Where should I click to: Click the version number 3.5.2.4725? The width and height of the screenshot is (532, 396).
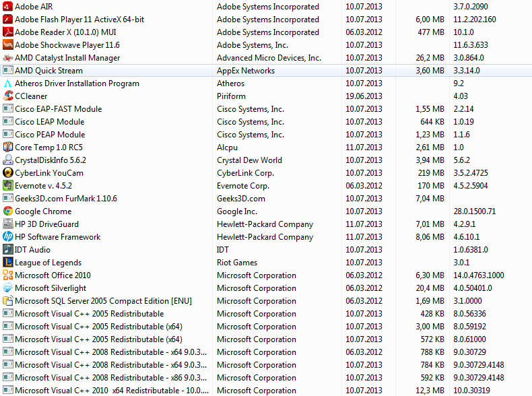471,172
